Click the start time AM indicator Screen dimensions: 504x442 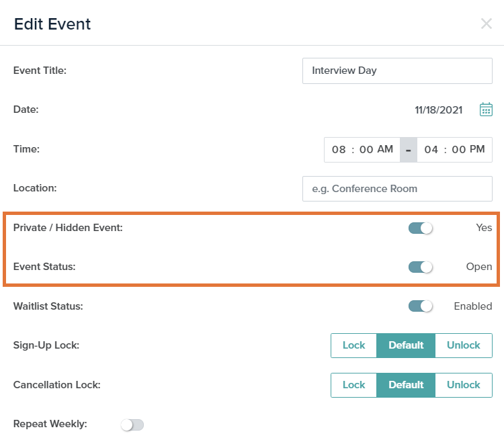tap(385, 150)
